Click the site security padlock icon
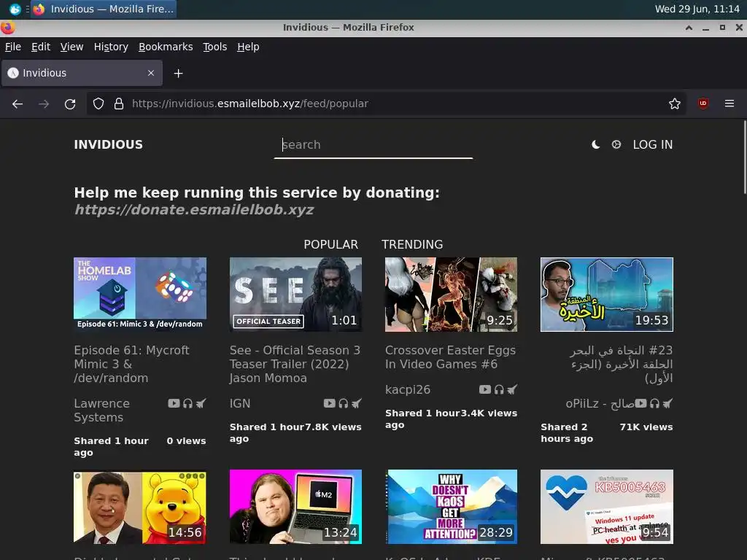This screenshot has width=747, height=560. (119, 104)
